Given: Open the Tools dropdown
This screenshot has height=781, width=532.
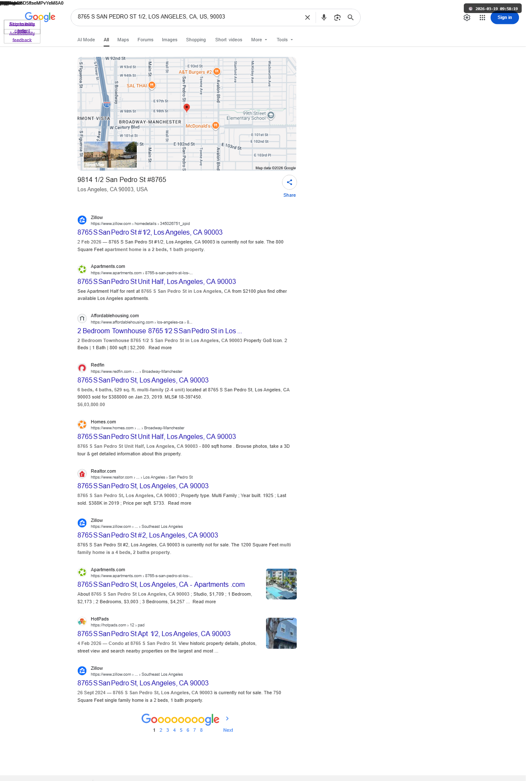Looking at the screenshot, I should [285, 40].
